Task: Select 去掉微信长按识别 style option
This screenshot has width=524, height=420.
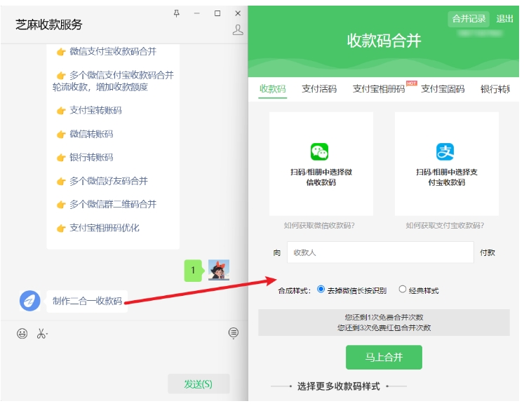Action: [x=321, y=289]
